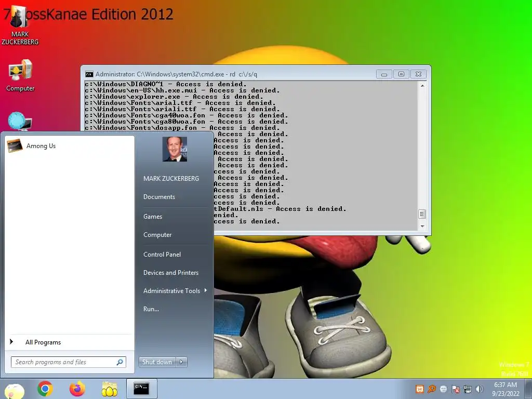Open Action Center flag tray icon
The height and width of the screenshot is (399, 532).
[x=456, y=389]
